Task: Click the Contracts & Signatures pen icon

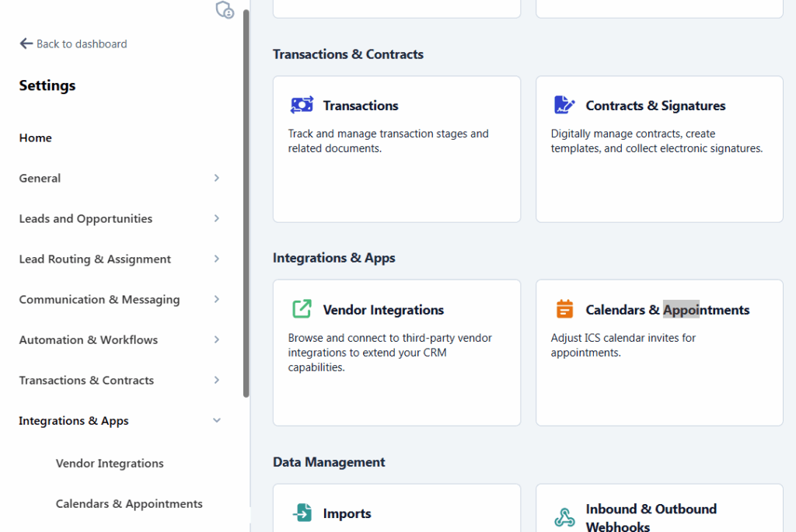Action: click(564, 106)
